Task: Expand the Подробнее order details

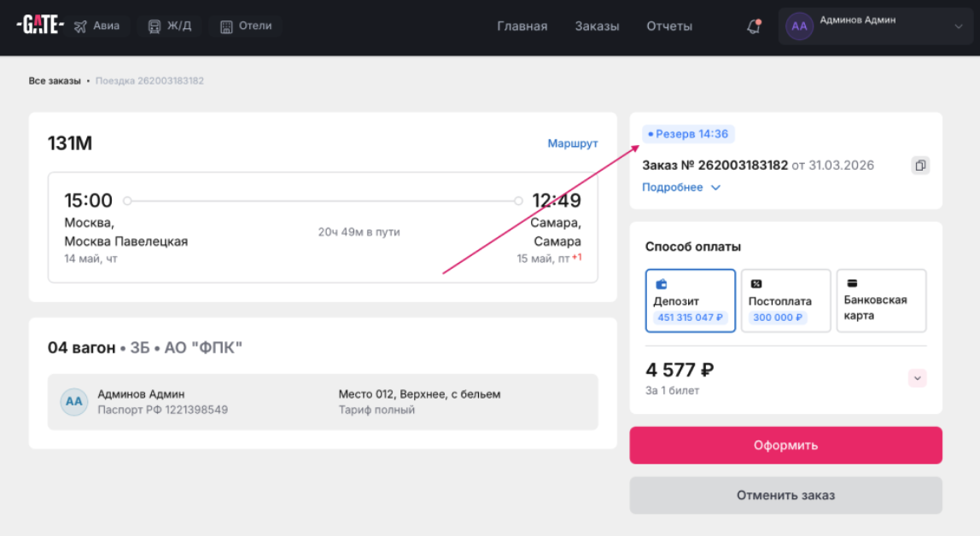Action: [681, 188]
